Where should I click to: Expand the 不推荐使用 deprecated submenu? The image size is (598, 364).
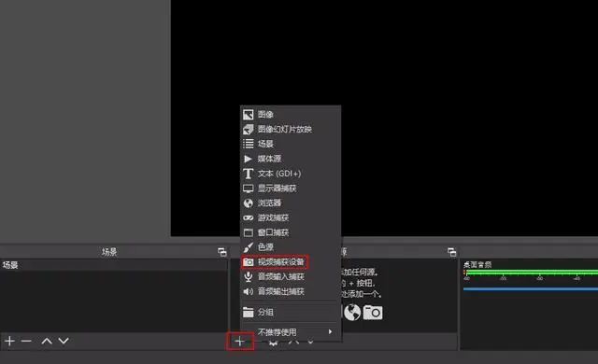(x=291, y=332)
